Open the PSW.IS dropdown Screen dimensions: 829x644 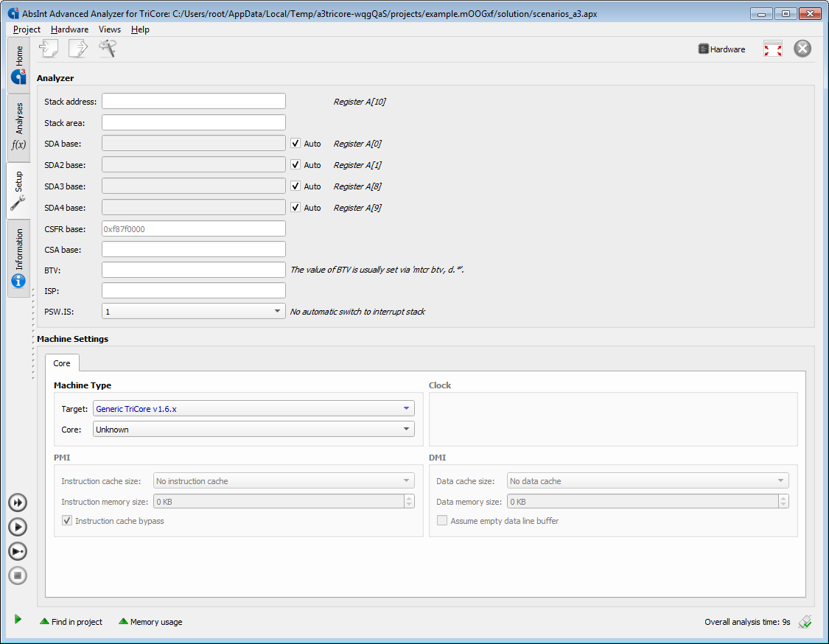[x=194, y=312]
